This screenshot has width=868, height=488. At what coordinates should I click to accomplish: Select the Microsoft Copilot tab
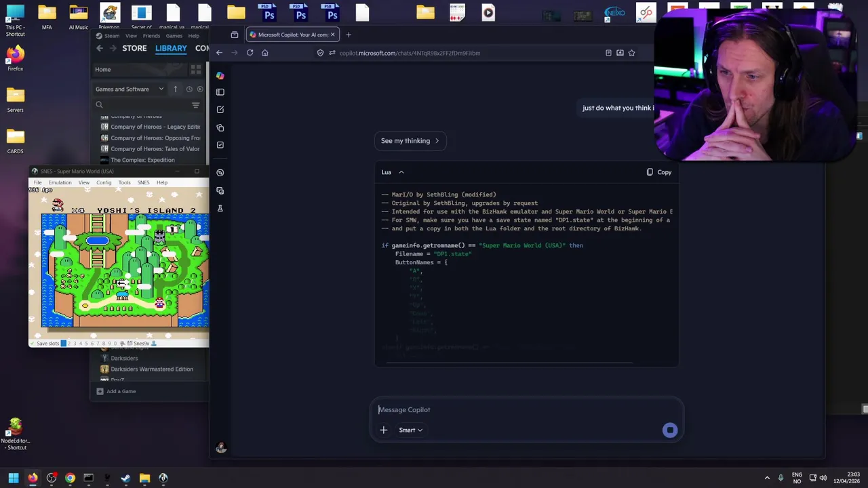point(292,35)
